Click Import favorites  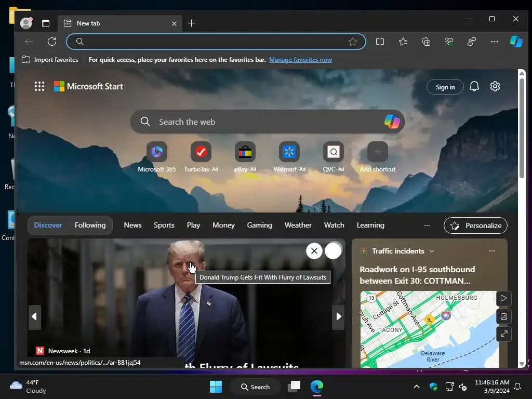(50, 60)
